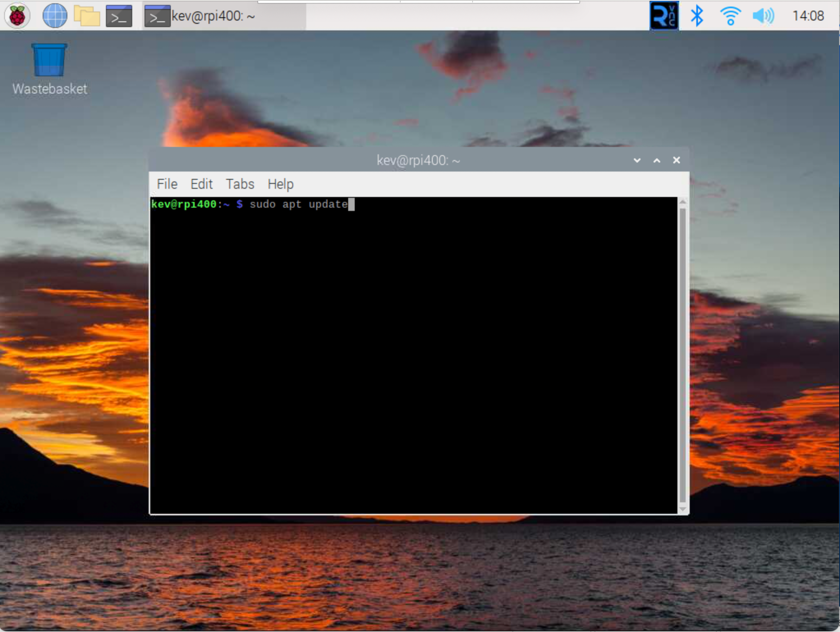Screen dimensions: 840x632
Task: Open the File menu in the terminal
Action: point(167,184)
